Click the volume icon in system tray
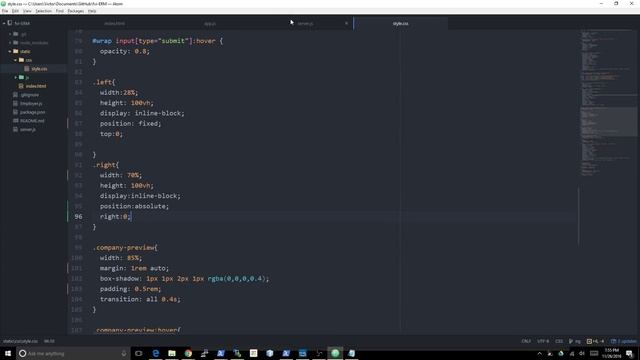The height and width of the screenshot is (360, 640). pos(582,353)
